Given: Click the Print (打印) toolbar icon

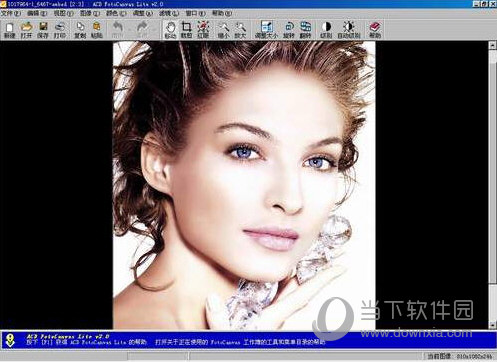Looking at the screenshot, I should pos(60,30).
